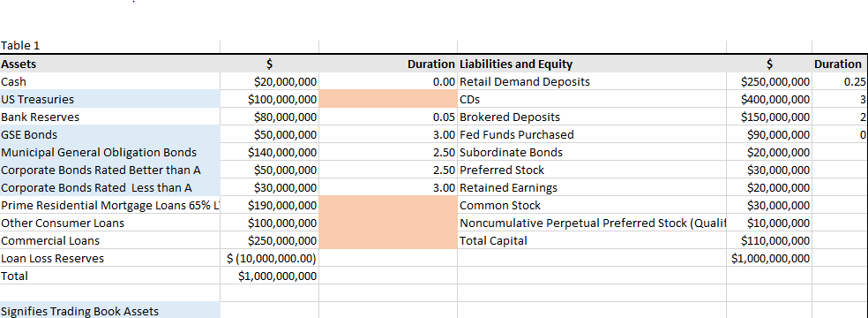Image resolution: width=868 pixels, height=318 pixels.
Task: Click the 'Subordinate Bonds' label cell
Action: coord(591,152)
